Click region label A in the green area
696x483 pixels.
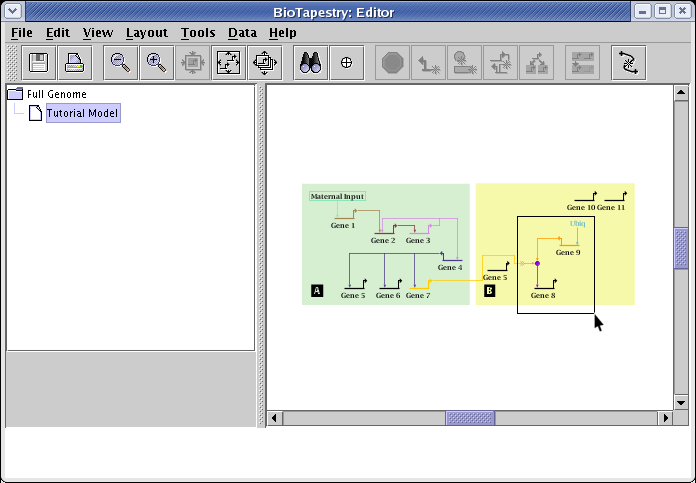317,291
